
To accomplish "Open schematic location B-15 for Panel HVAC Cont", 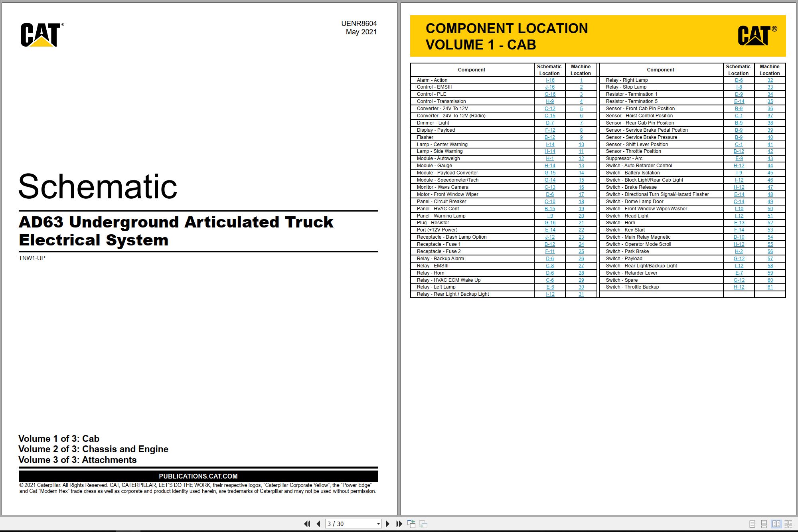I will (x=550, y=209).
